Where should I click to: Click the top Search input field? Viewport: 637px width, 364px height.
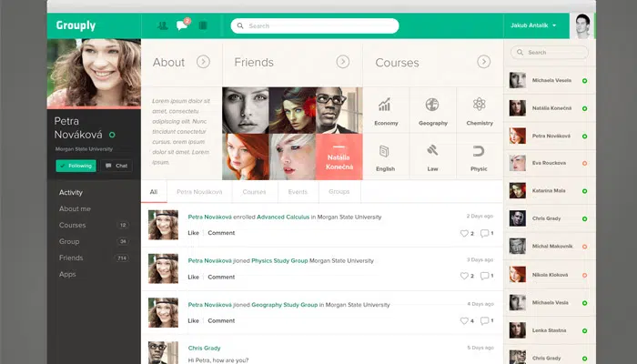pos(315,25)
